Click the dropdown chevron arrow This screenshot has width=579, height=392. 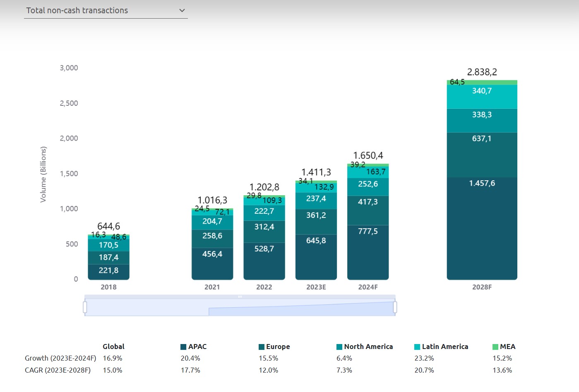pos(182,10)
